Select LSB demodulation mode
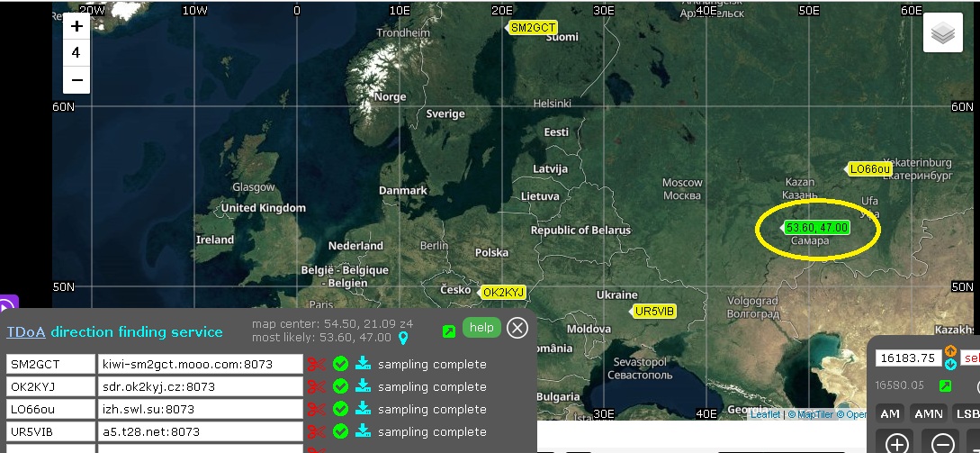Screen dimensions: 980x453 click(967, 413)
